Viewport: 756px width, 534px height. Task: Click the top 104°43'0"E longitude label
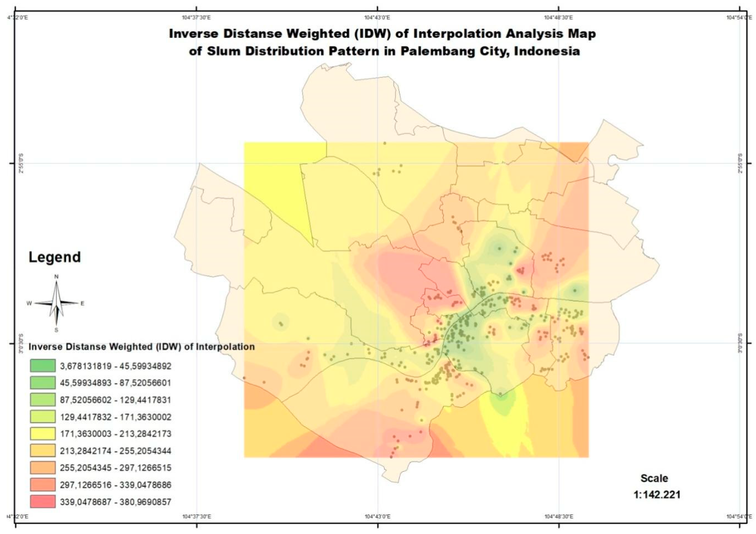377,17
